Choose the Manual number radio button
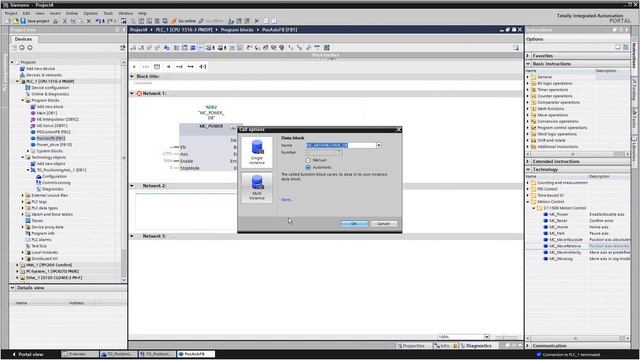Image resolution: width=640 pixels, height=360 pixels. 308,160
